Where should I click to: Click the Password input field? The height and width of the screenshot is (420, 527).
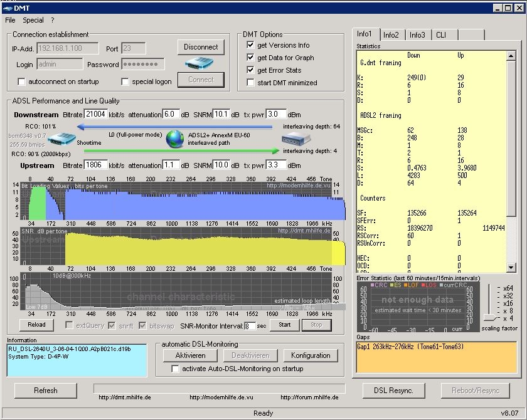click(x=143, y=64)
